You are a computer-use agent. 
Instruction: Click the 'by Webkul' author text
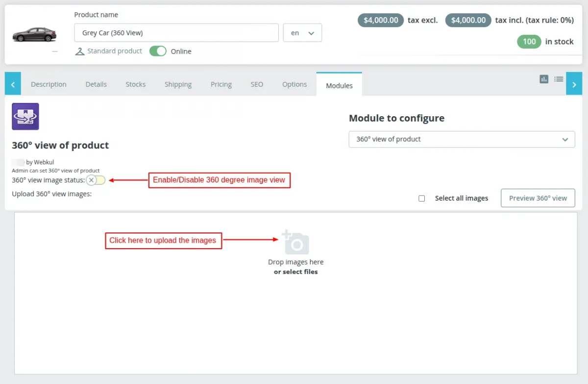[40, 162]
